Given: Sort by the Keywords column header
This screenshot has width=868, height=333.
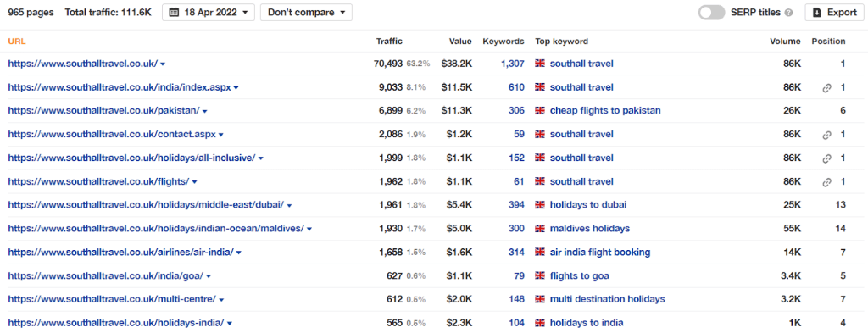Looking at the screenshot, I should 504,41.
